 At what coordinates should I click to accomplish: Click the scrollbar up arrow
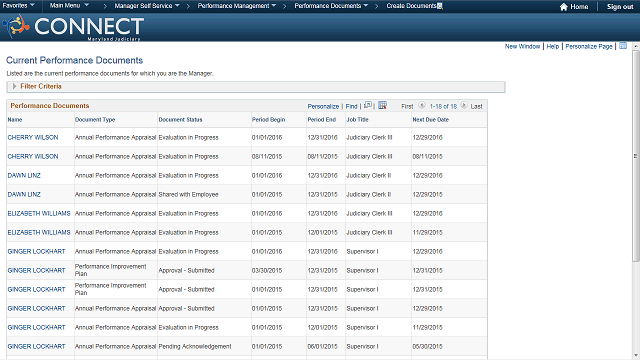tap(636, 46)
